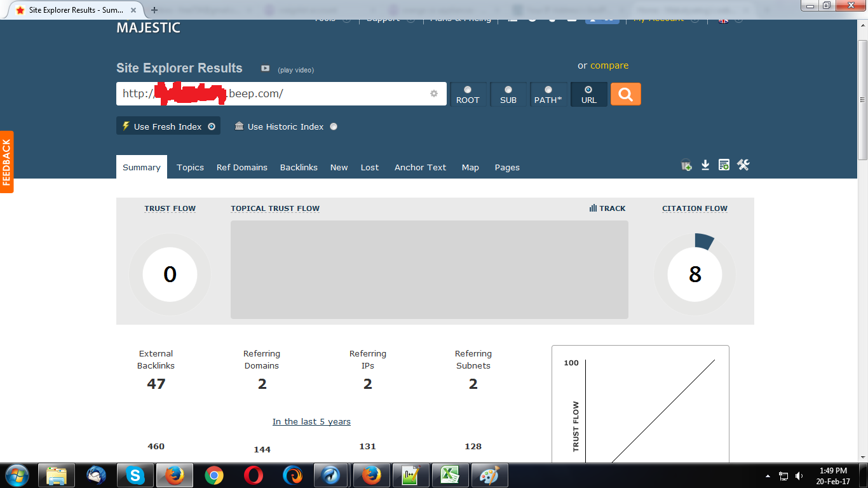Click the download data arrow icon
Viewport: 868px width, 488px height.
pyautogui.click(x=705, y=165)
